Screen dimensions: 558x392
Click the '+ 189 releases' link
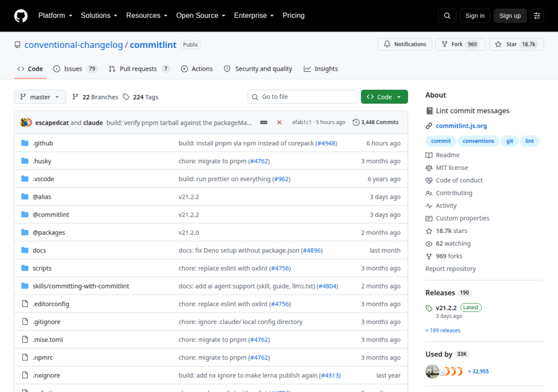pyautogui.click(x=442, y=330)
